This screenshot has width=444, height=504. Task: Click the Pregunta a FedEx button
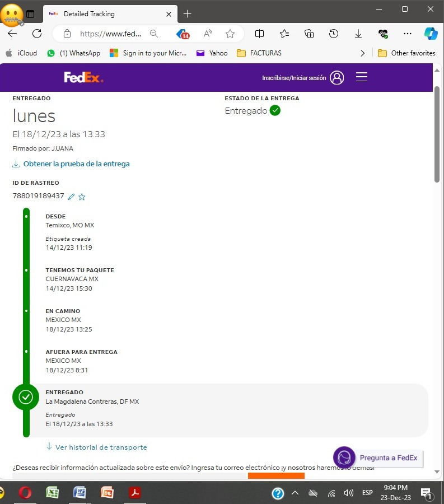[x=389, y=458]
